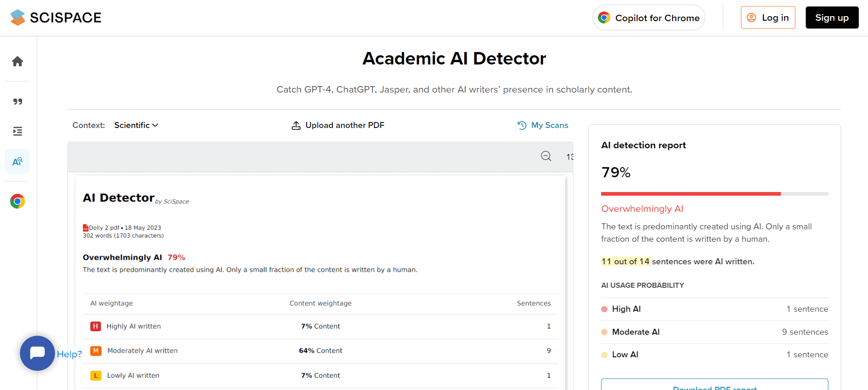The width and height of the screenshot is (868, 390).
Task: Click the 'Moderately AI written' row label
Action: click(142, 350)
